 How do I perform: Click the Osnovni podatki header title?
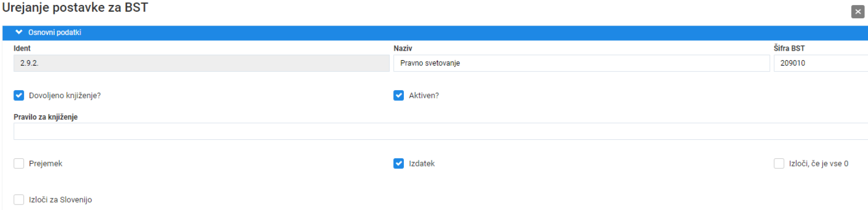click(55, 33)
